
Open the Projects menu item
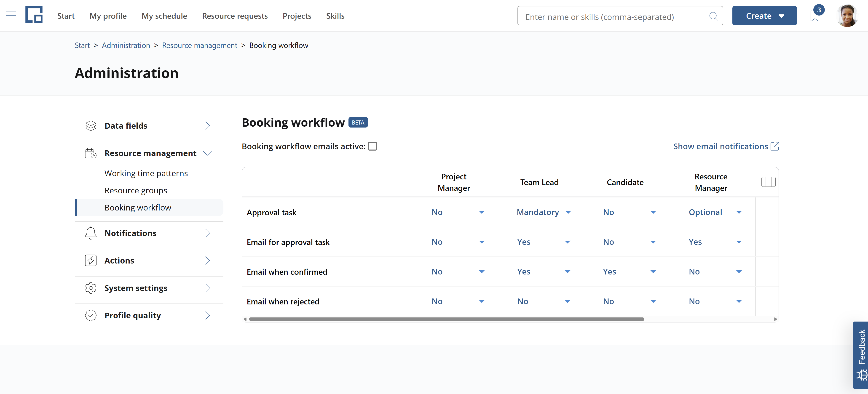pos(297,16)
